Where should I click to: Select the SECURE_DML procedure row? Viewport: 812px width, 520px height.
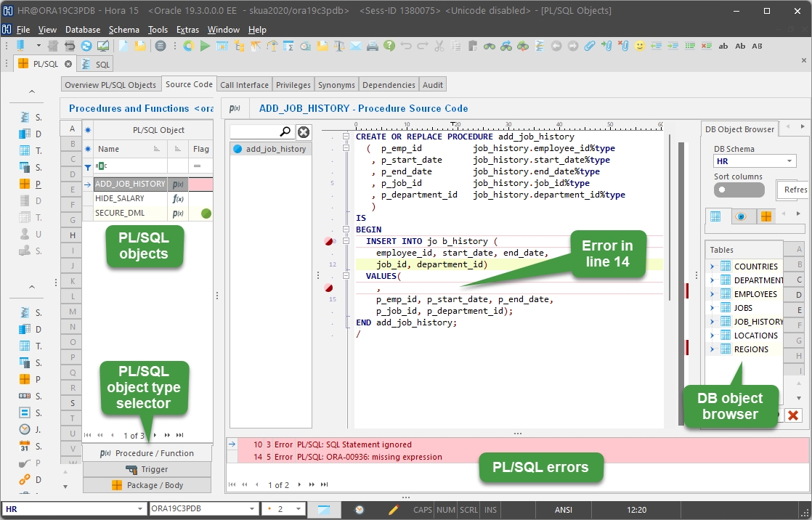[x=120, y=214]
